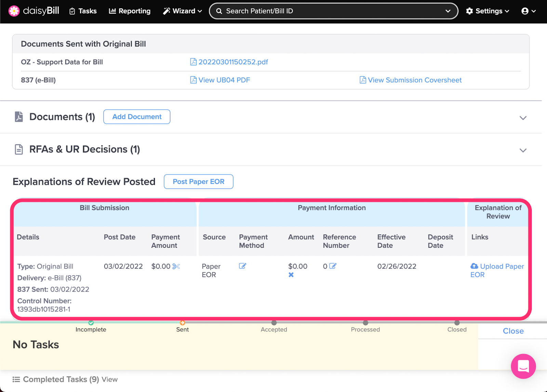This screenshot has height=392, width=547.
Task: Click the daisyBill flower logo
Action: click(x=14, y=11)
